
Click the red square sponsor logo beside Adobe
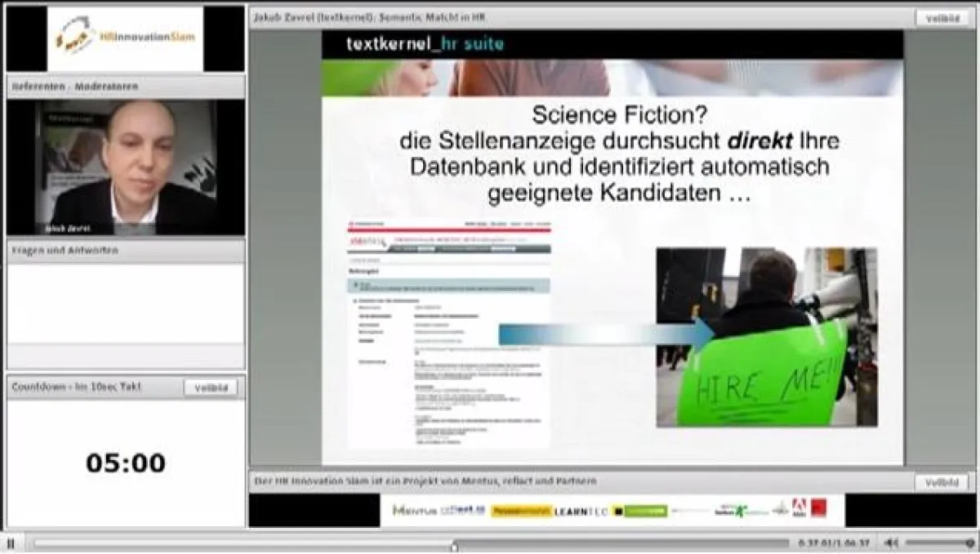pyautogui.click(x=819, y=507)
